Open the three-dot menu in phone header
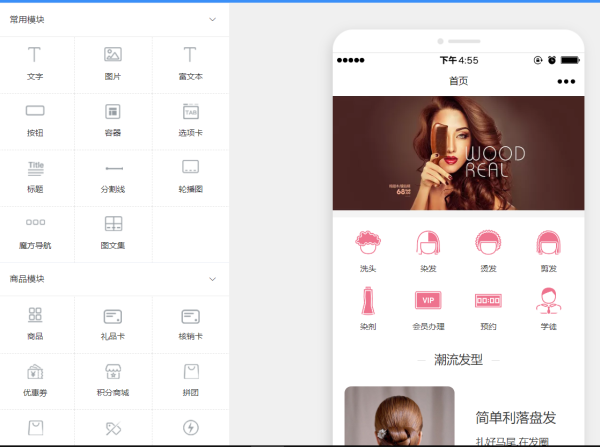 pyautogui.click(x=566, y=82)
